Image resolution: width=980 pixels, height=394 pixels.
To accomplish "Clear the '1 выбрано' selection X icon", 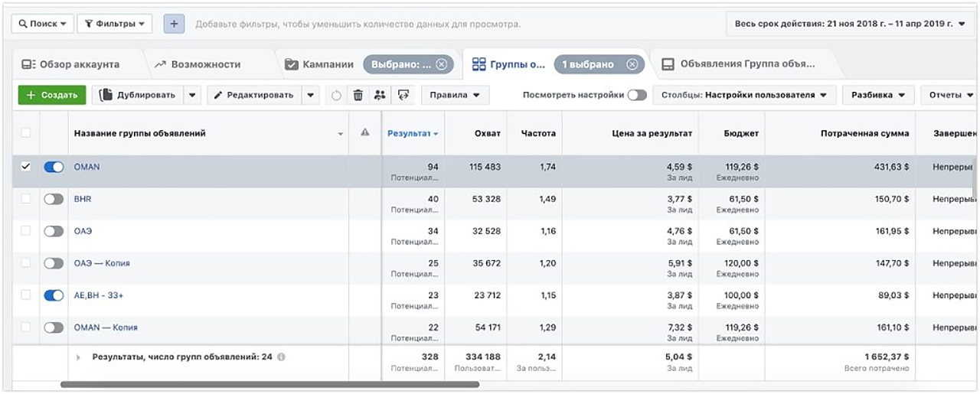I will click(x=632, y=64).
